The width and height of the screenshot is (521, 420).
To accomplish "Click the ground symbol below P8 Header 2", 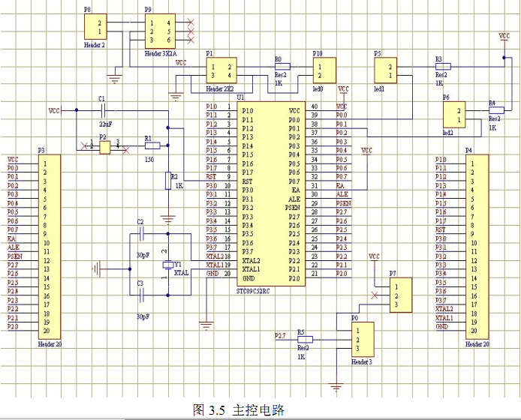I will [115, 79].
